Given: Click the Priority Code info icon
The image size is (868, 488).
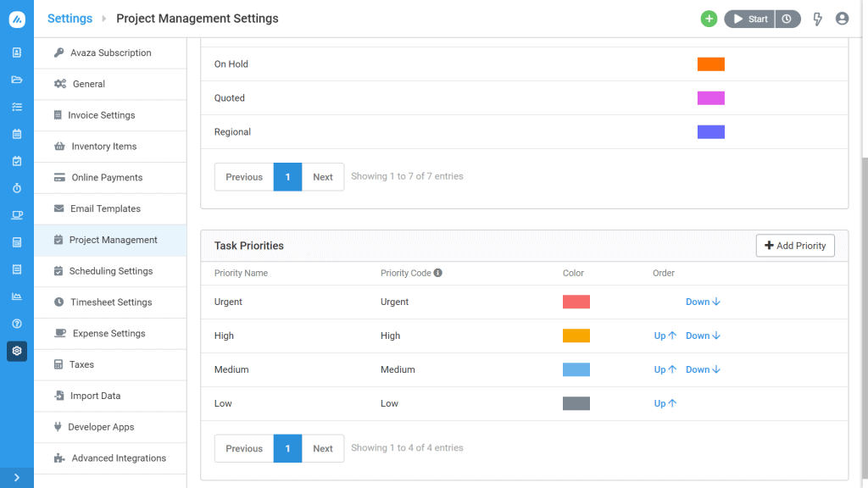Looking at the screenshot, I should point(438,274).
